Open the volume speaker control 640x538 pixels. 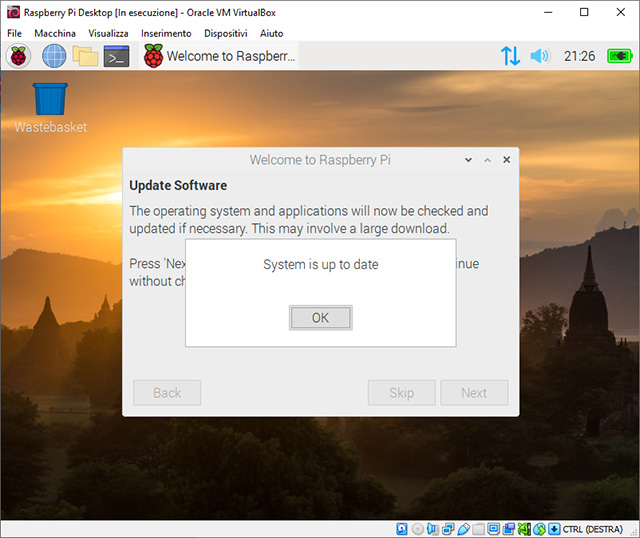[x=540, y=56]
